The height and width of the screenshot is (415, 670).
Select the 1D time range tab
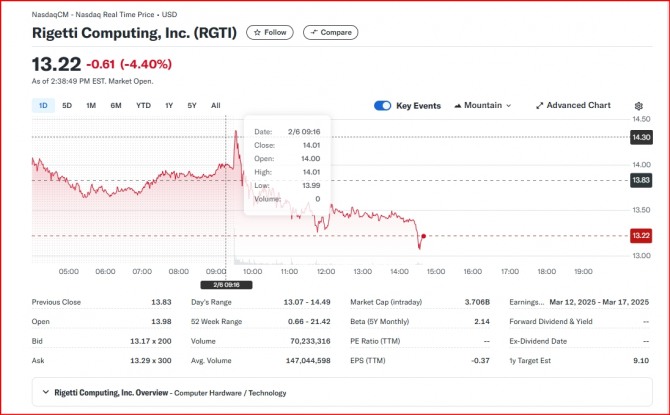coord(43,105)
